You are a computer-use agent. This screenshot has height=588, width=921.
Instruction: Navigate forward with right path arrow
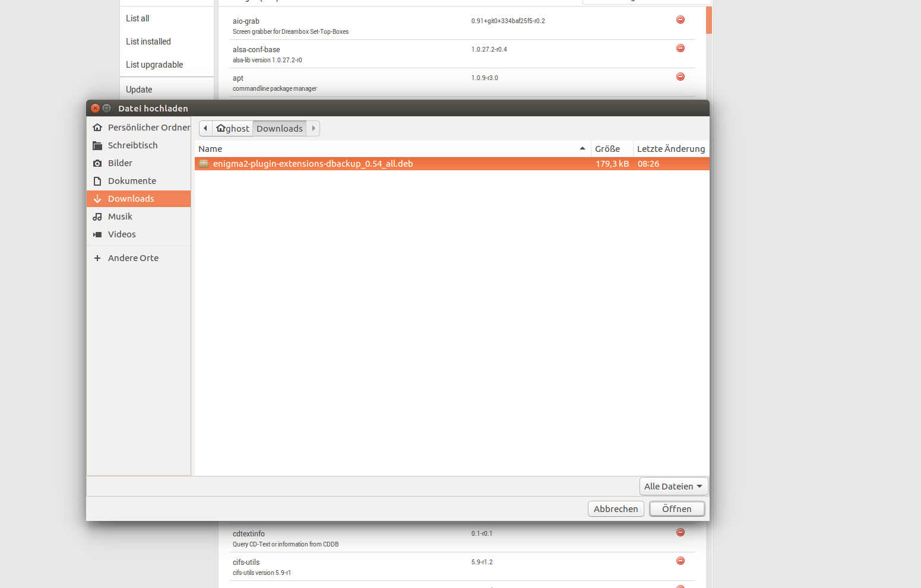[314, 129]
